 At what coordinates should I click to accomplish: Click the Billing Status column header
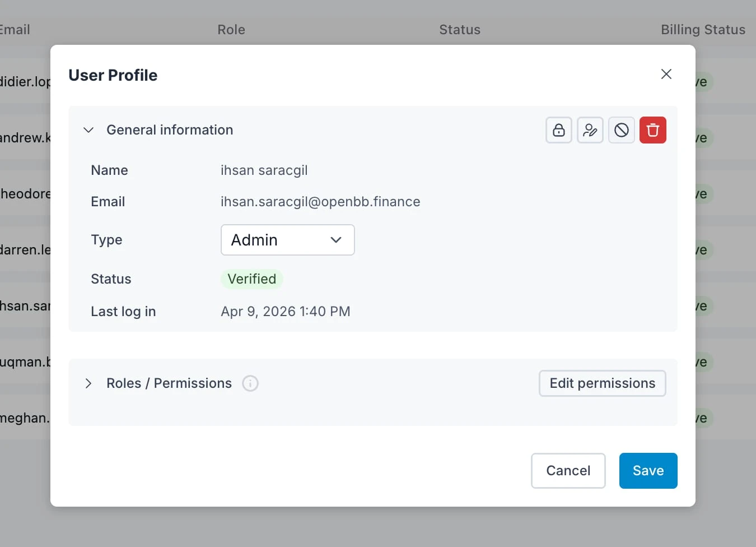(x=703, y=29)
